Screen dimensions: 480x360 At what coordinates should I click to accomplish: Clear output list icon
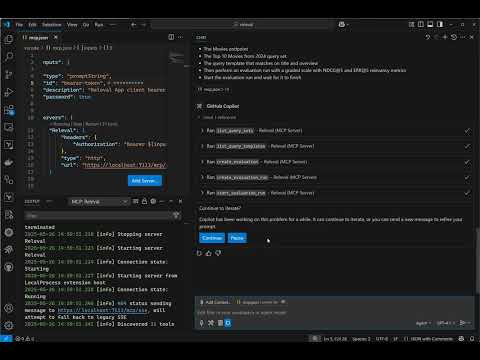coord(136,202)
